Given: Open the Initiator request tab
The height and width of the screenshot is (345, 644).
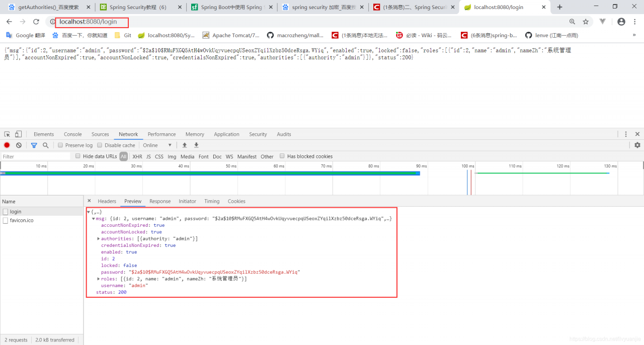Looking at the screenshot, I should coord(187,201).
